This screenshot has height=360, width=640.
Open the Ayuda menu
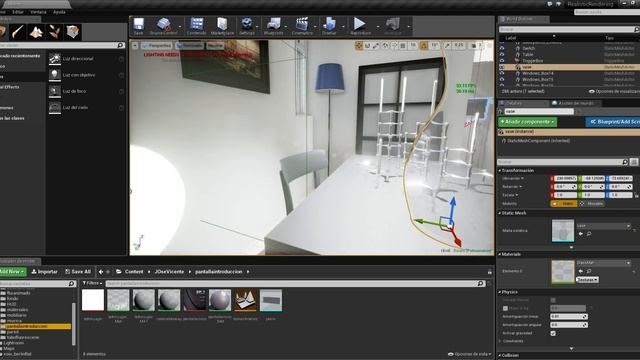[59, 12]
